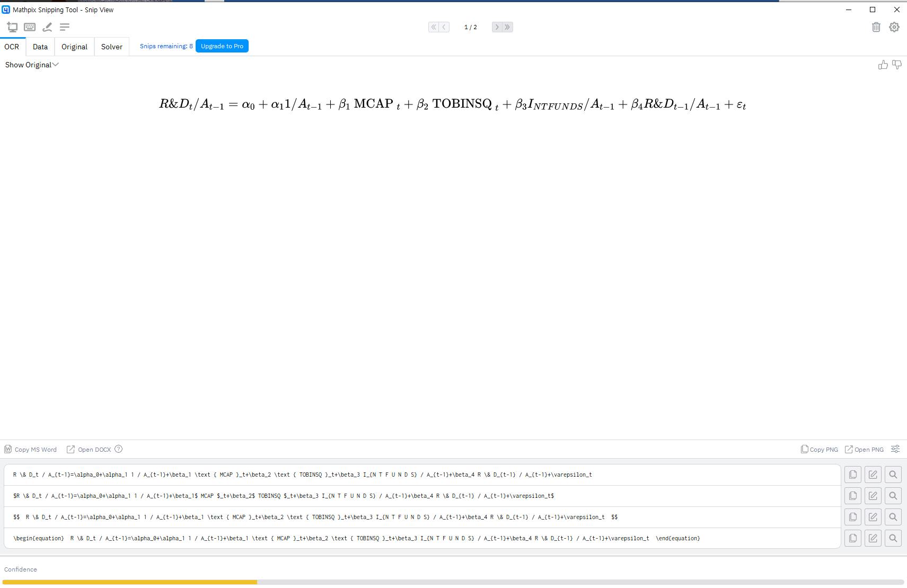907x588 pixels.
Task: Delete snip with trash can icon
Action: pyautogui.click(x=876, y=27)
